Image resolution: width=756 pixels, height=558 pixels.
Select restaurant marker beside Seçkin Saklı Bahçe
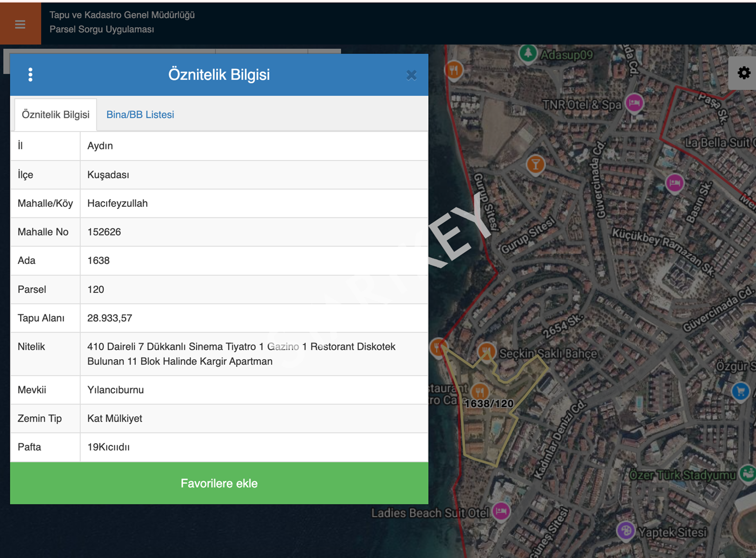(x=486, y=352)
